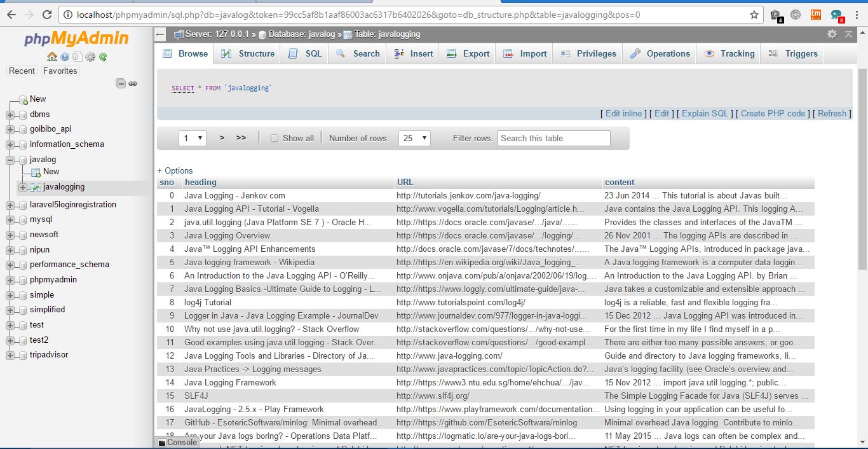Click the Recent button in sidebar
The height and width of the screenshot is (449, 868).
tap(22, 71)
